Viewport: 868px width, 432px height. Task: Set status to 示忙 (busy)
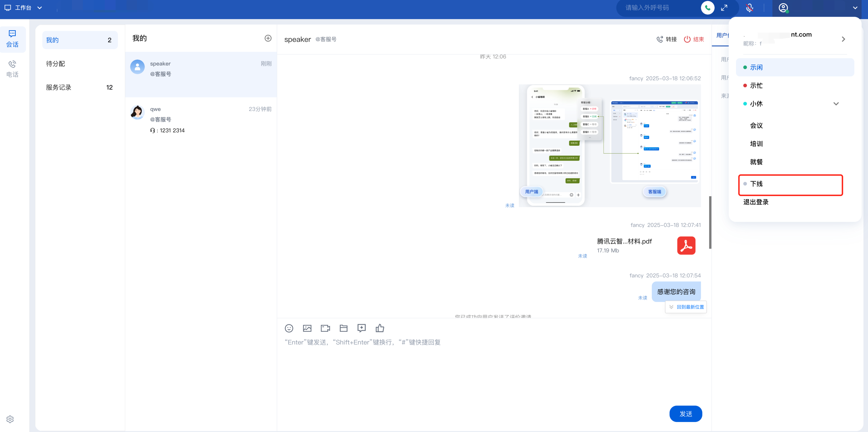click(756, 85)
